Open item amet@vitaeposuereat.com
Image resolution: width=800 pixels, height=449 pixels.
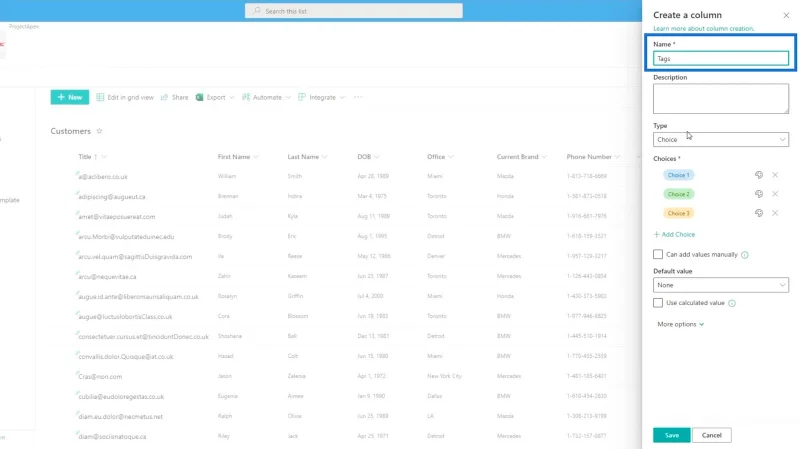(117, 216)
